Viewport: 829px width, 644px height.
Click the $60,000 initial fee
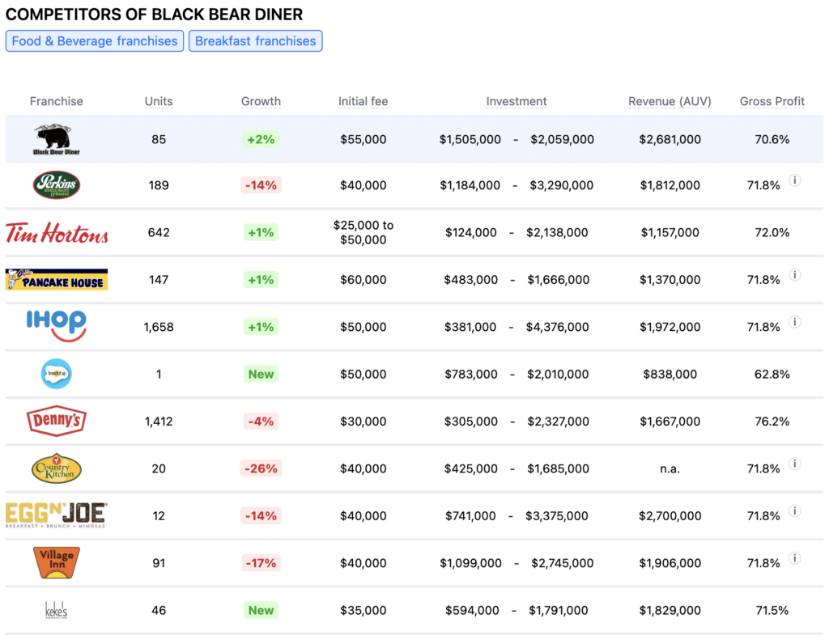pyautogui.click(x=363, y=279)
